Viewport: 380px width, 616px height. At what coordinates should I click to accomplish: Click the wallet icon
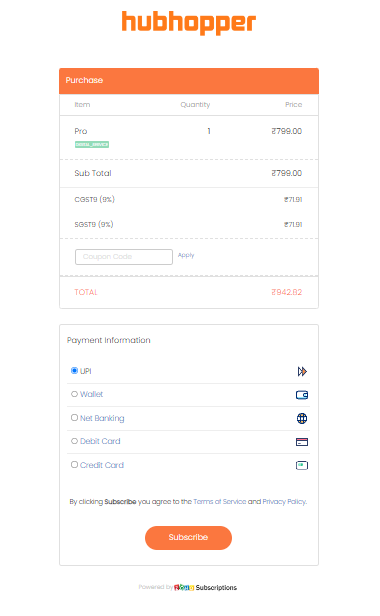pos(302,395)
